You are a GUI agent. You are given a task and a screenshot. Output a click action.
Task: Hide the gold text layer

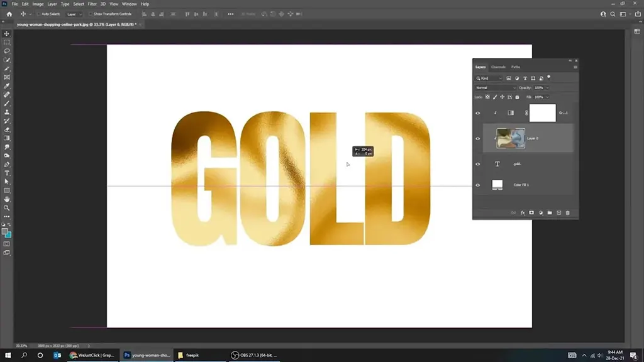click(478, 164)
